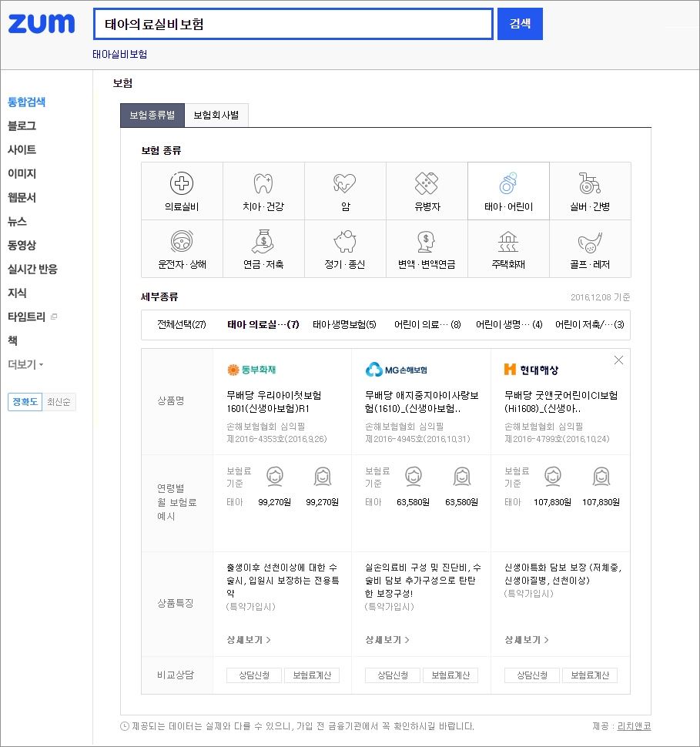This screenshot has height=747, width=700.
Task: Switch to the 보험회사별 tab
Action: point(216,116)
